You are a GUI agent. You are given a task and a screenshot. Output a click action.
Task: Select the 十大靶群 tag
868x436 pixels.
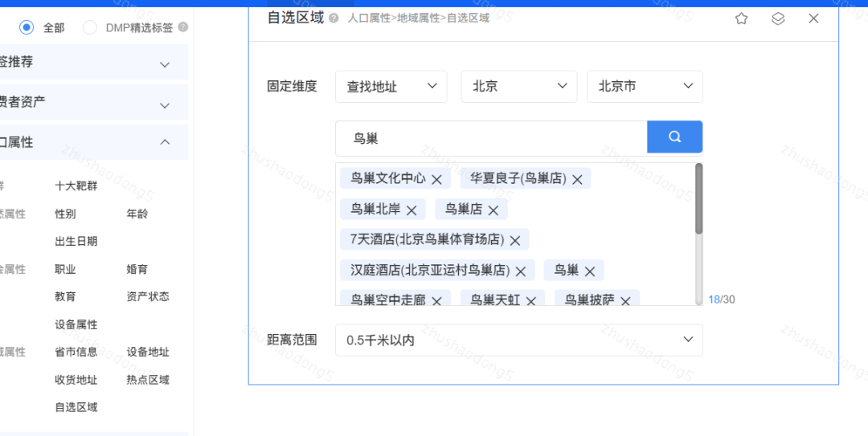coord(76,186)
